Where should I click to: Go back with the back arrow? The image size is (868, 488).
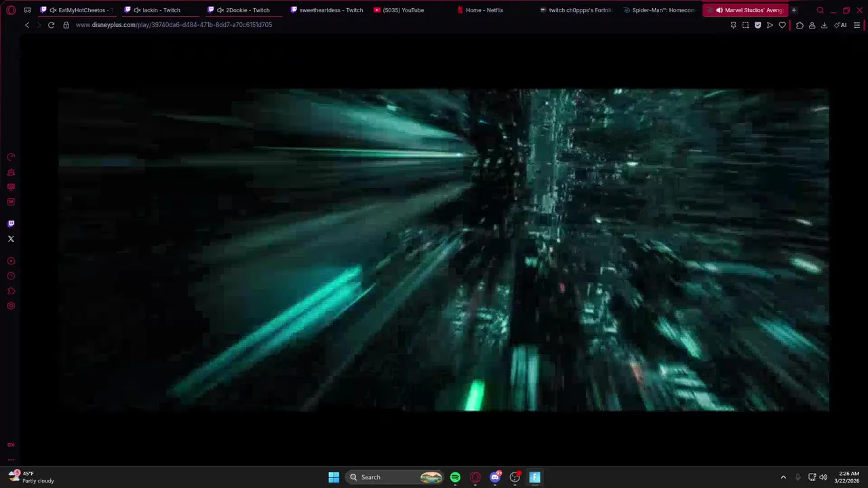(26, 25)
